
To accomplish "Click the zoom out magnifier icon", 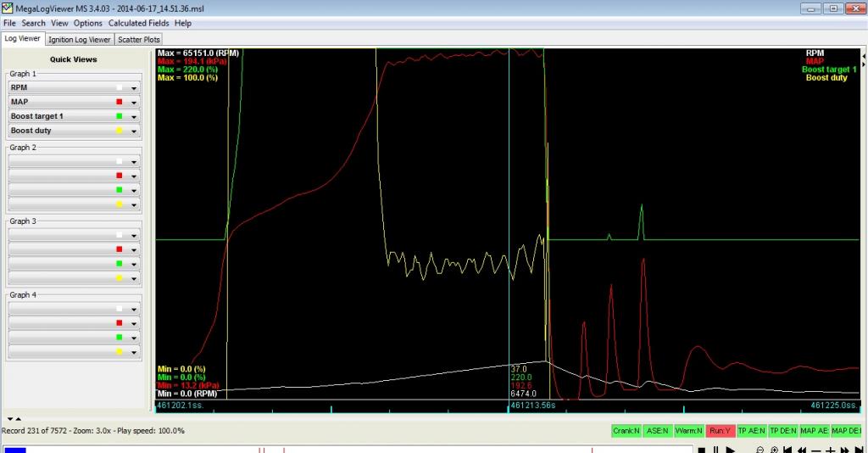I will click(759, 450).
